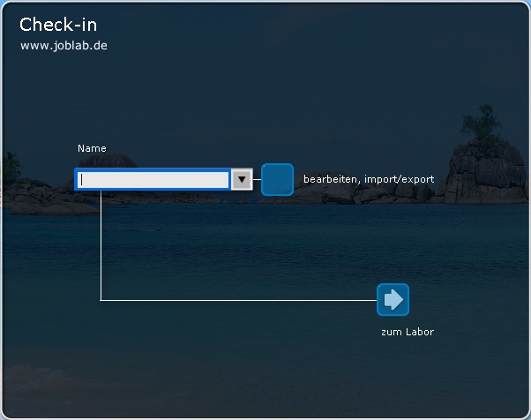Viewport: 531px width, 420px height.
Task: Click the large rock formation on the right
Action: coord(485,172)
